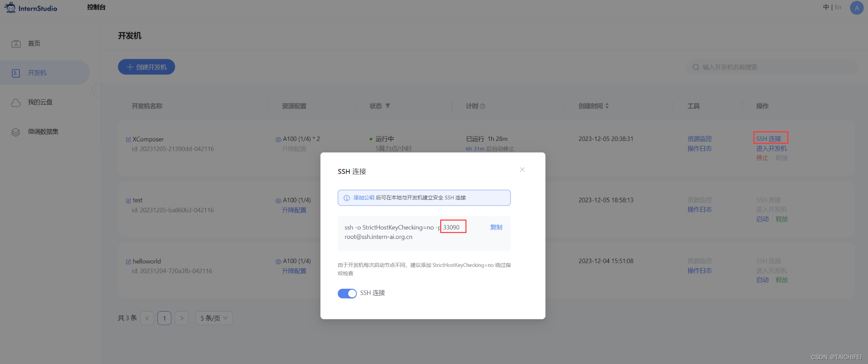Click the 开发机 terminal icon
The height and width of the screenshot is (364, 868).
[16, 73]
